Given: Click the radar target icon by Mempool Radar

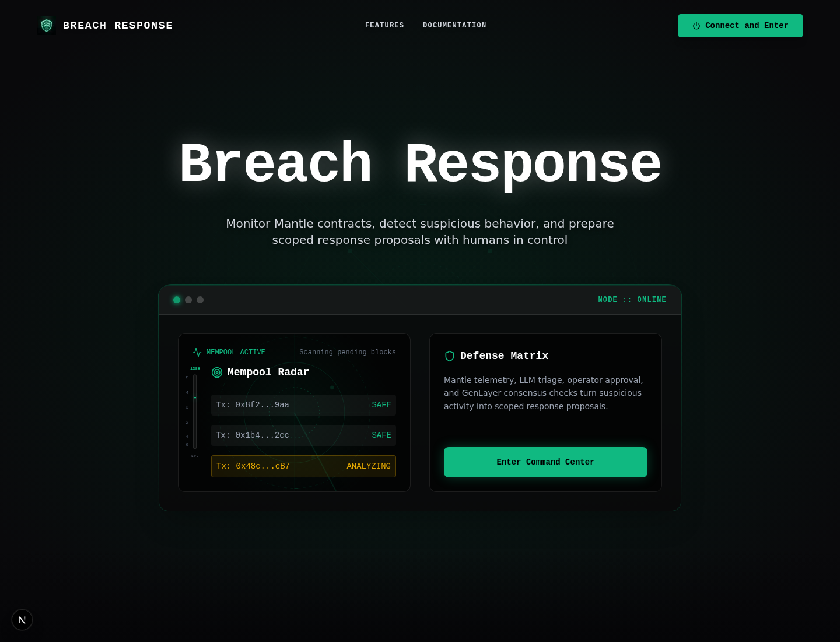Looking at the screenshot, I should coord(217,372).
